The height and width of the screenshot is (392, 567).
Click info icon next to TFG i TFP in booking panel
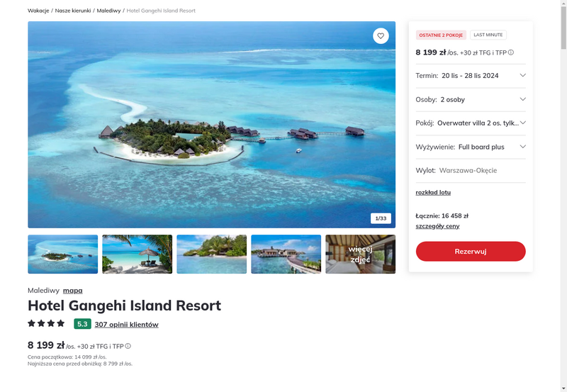[510, 52]
